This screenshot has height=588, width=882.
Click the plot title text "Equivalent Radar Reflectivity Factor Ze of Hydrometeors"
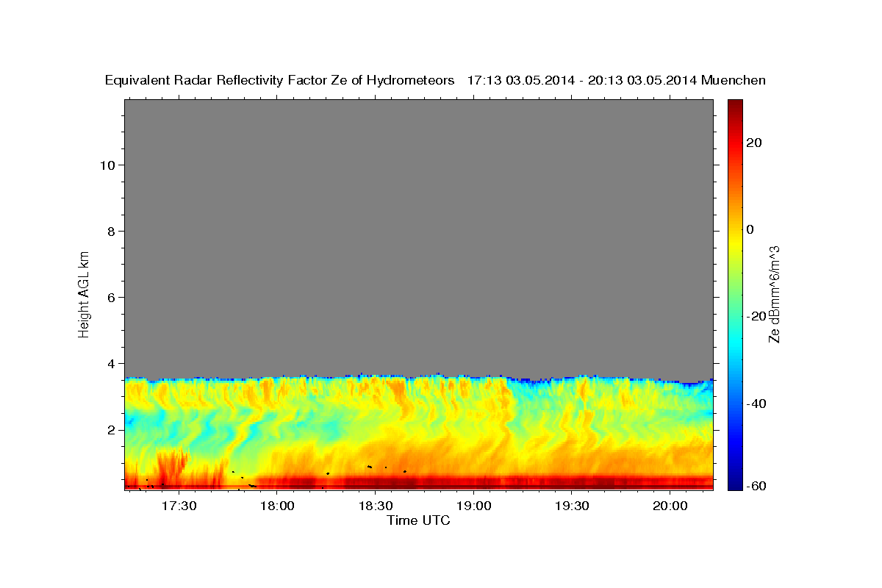[x=280, y=81]
